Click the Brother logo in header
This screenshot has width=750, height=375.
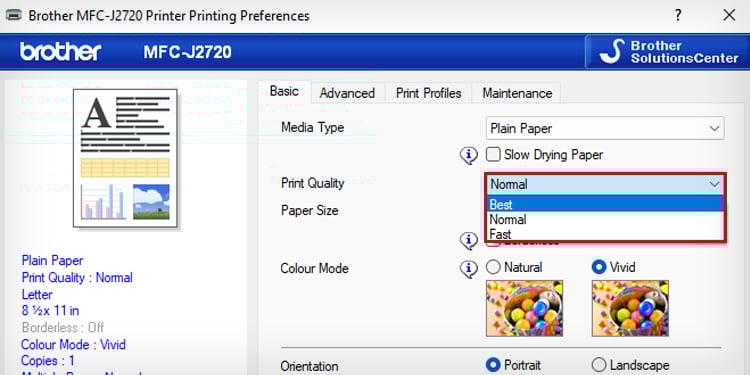61,52
